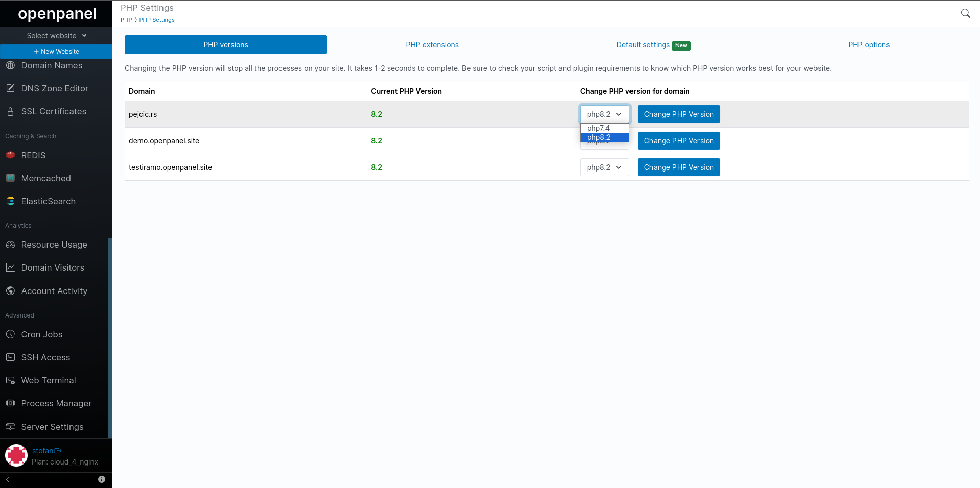Click the Domain column header
This screenshot has height=488, width=980.
pyautogui.click(x=142, y=91)
